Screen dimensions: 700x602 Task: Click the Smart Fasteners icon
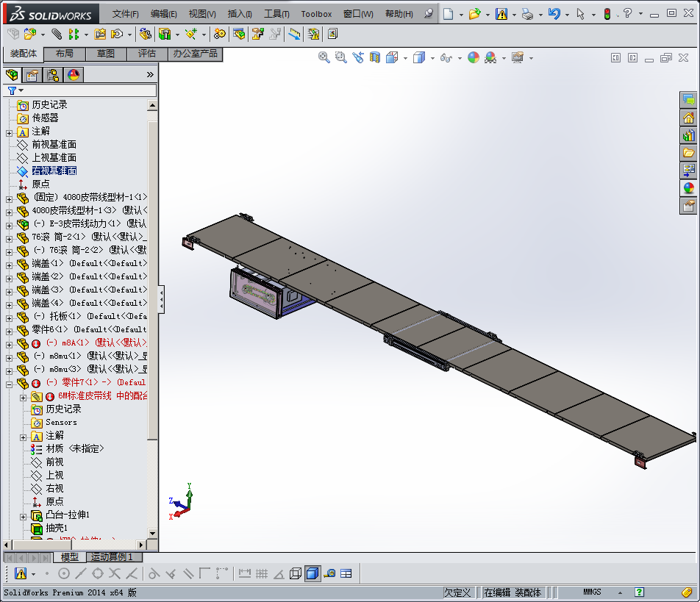click(100, 34)
